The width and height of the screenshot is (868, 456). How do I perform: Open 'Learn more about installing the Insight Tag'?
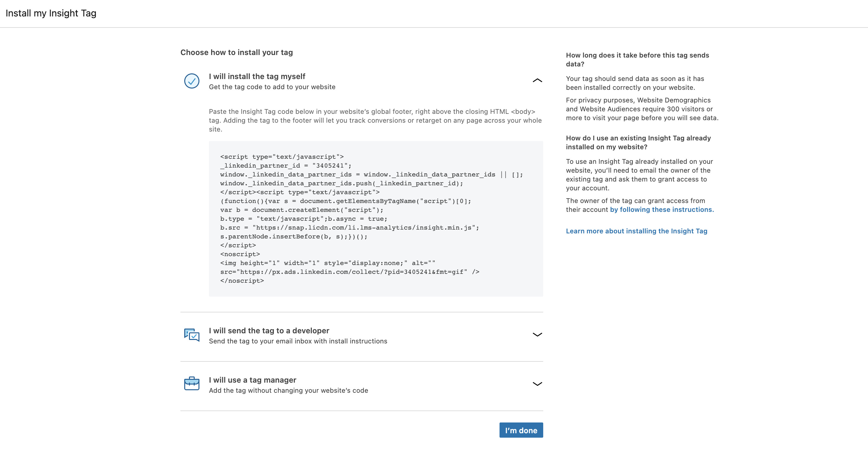637,231
